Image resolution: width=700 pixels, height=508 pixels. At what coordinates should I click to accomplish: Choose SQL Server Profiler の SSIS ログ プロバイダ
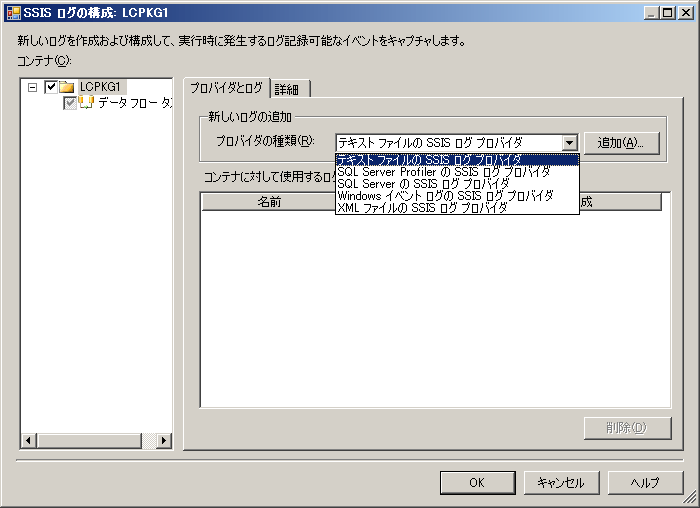click(x=457, y=172)
